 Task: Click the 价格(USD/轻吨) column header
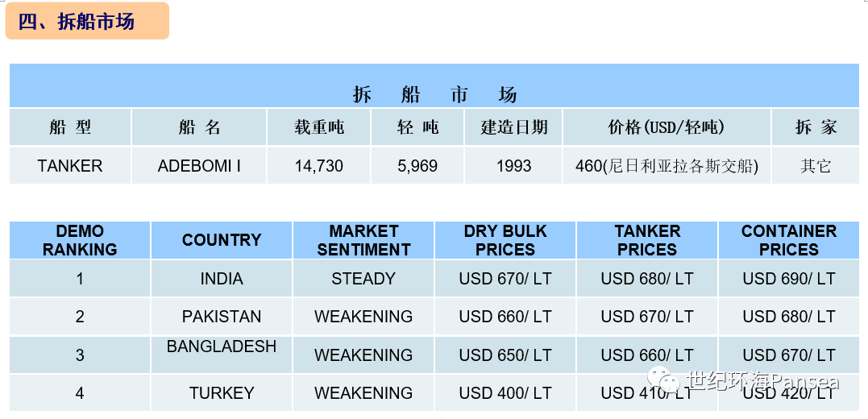coord(667,127)
